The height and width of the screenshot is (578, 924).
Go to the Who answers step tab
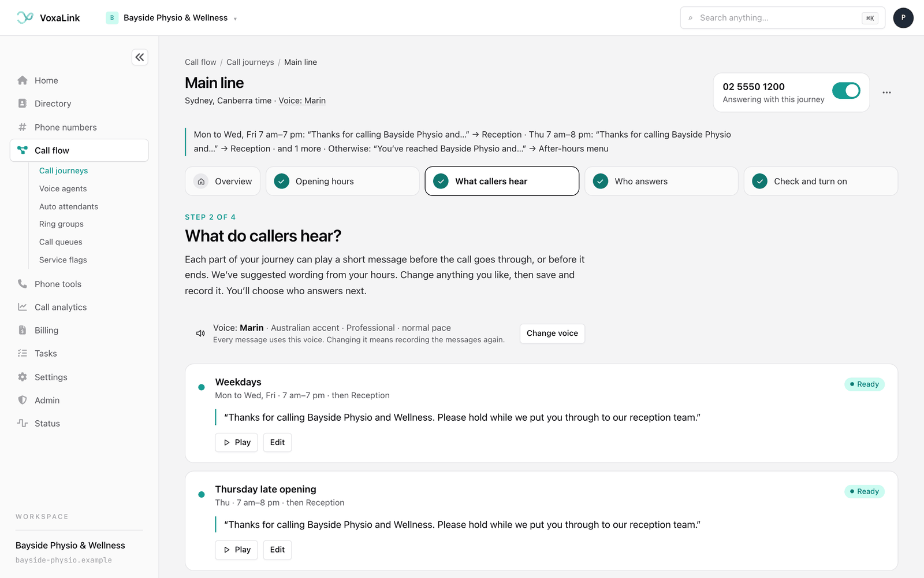661,181
